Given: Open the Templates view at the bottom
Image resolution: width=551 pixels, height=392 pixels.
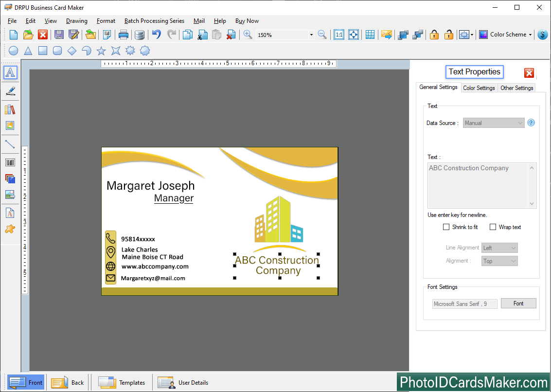Looking at the screenshot, I should 122,382.
